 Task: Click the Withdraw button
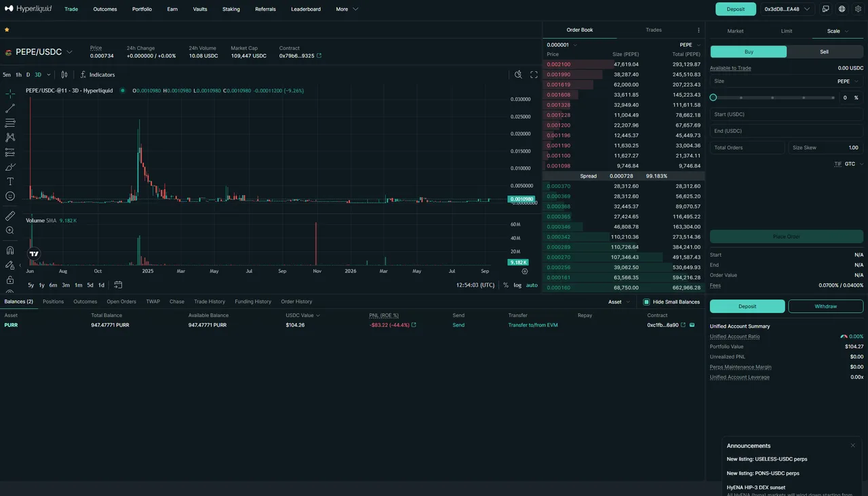tap(825, 306)
